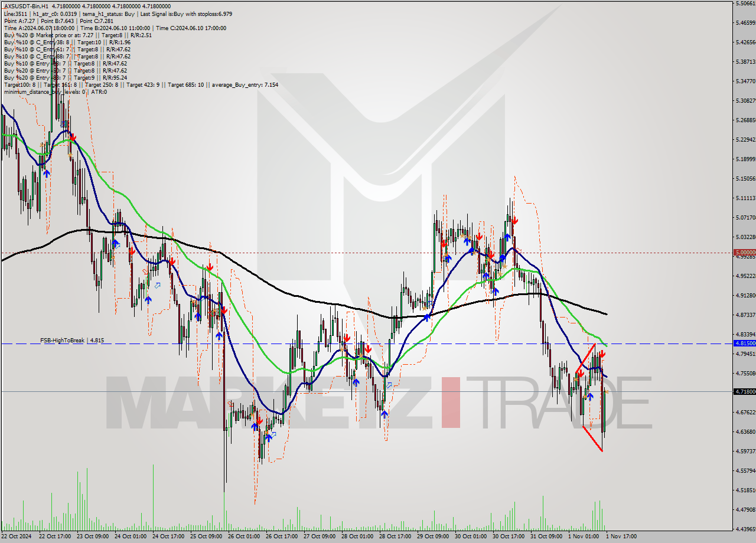This screenshot has width=756, height=543.
Task: Click the 4.5973 price axis label
Action: point(745,451)
